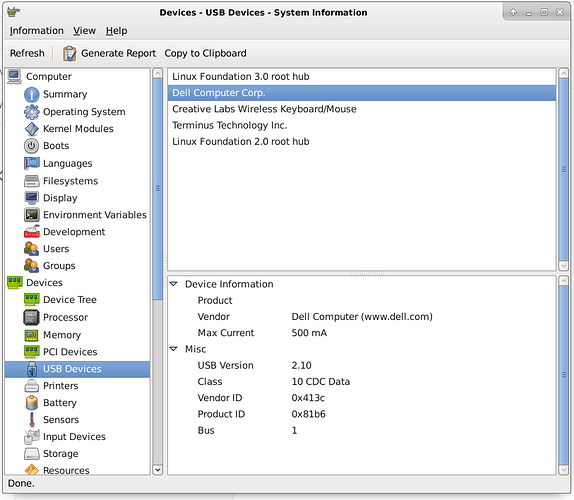Select Linux Foundation 2.0 root hub

(x=362, y=142)
